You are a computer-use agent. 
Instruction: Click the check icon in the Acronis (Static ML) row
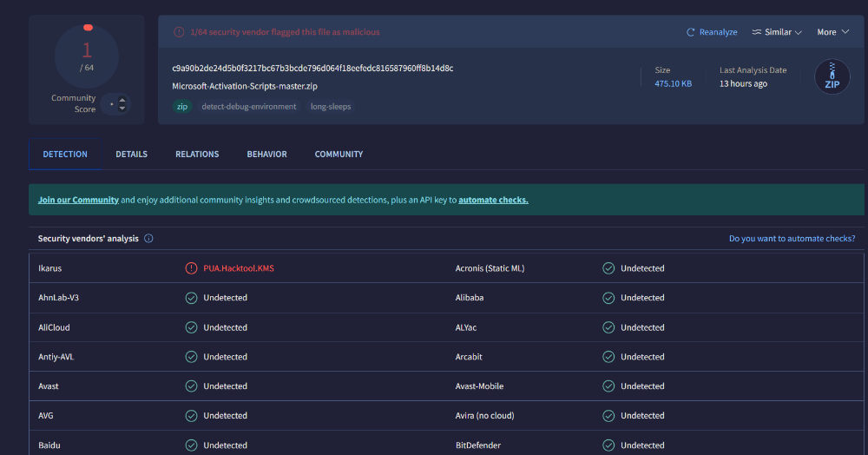click(x=608, y=268)
